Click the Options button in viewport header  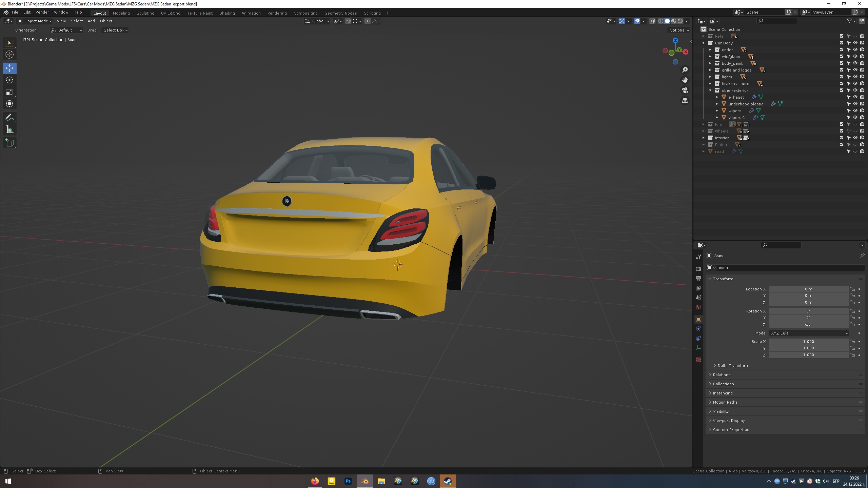click(x=679, y=30)
